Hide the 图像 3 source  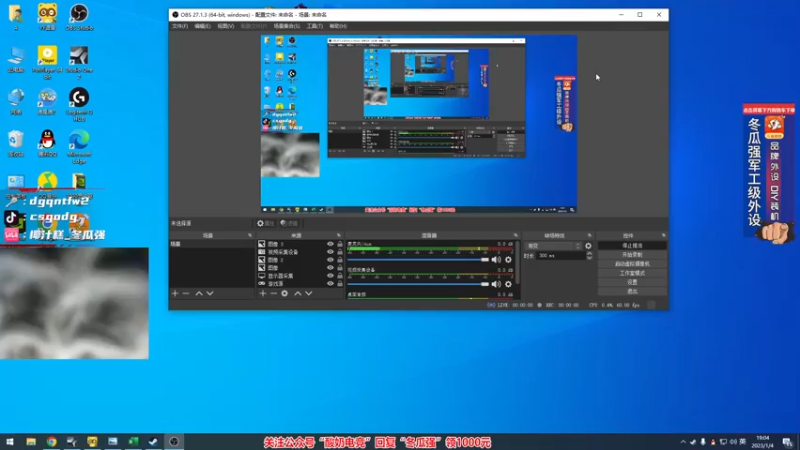[330, 244]
